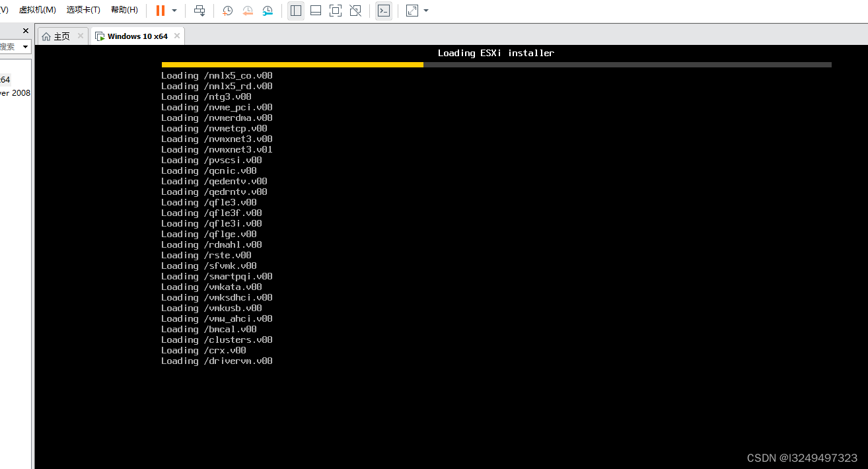Image resolution: width=868 pixels, height=469 pixels.
Task: Open the library search dropdown arrow
Action: pyautogui.click(x=26, y=47)
